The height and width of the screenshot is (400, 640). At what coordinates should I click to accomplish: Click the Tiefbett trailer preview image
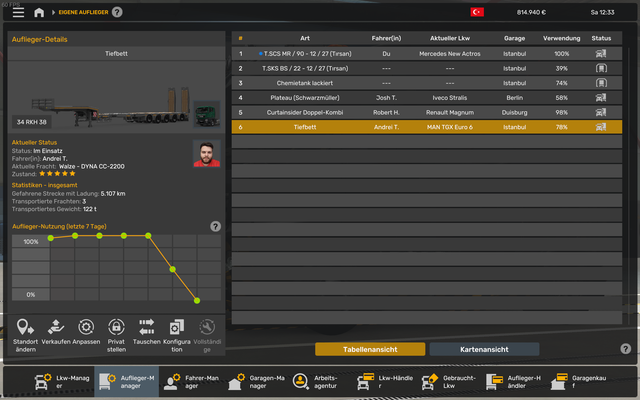[110, 106]
